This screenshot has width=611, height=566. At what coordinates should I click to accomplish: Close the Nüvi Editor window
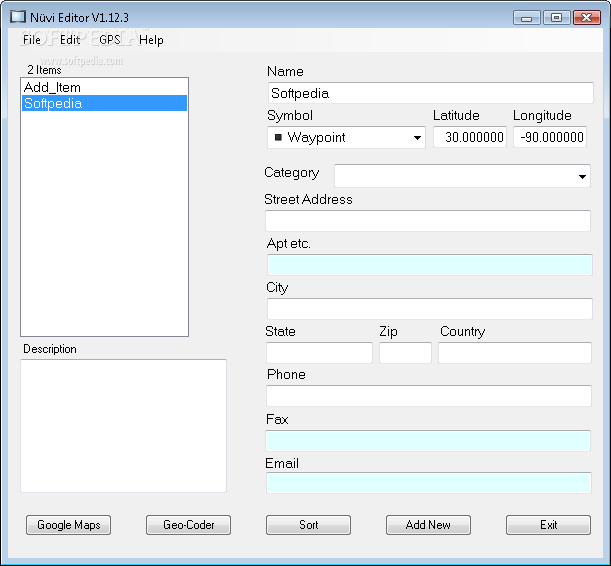(587, 18)
